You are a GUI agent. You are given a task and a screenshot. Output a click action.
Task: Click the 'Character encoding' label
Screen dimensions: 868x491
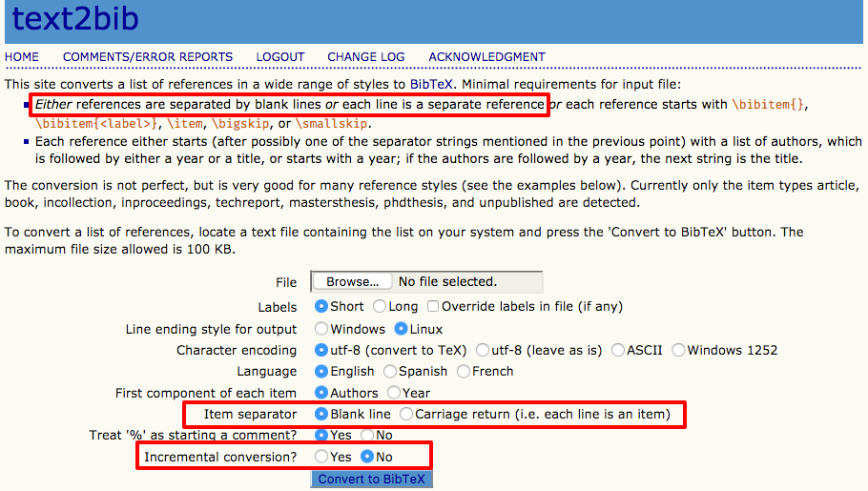237,351
